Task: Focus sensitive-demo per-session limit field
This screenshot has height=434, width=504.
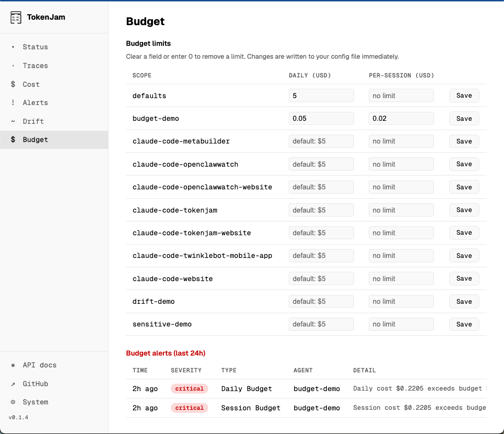Action: click(x=401, y=324)
